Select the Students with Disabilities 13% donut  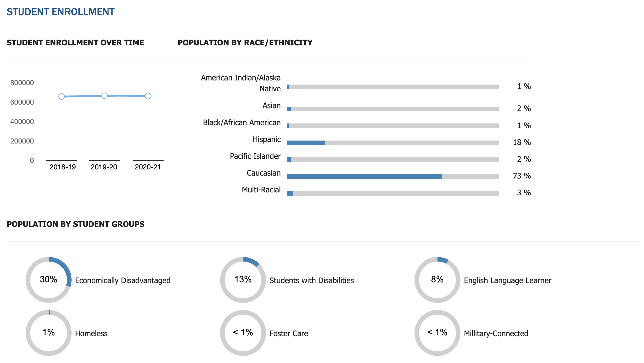tap(243, 280)
